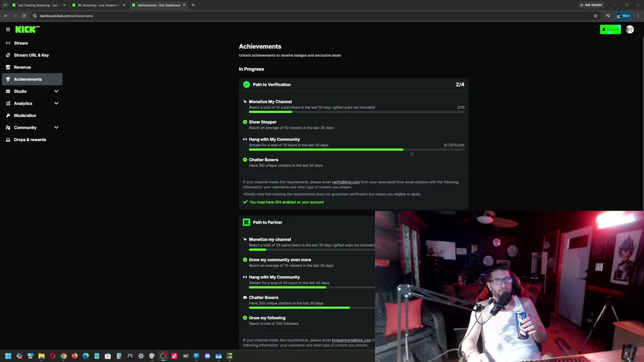Screen dimensions: 644x362
Task: Open TikTok app from the taskbar
Action: click(174, 356)
